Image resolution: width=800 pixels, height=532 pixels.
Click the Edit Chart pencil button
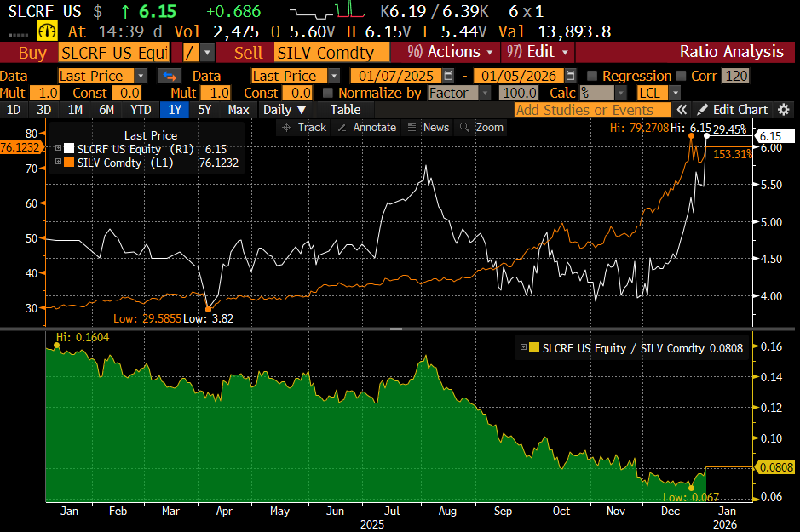[732, 110]
